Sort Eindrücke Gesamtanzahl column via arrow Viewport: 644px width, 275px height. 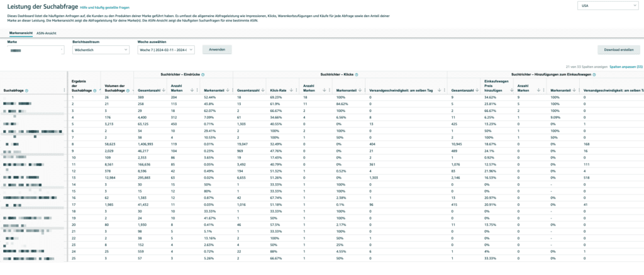coord(164,90)
